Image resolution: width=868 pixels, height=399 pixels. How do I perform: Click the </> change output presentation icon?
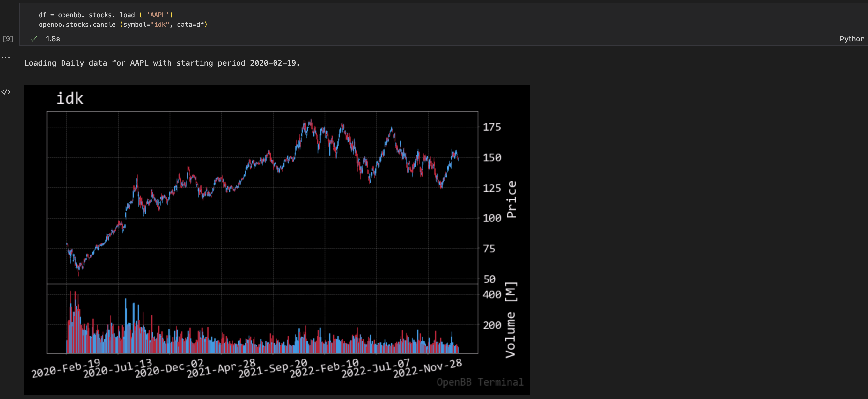point(6,91)
